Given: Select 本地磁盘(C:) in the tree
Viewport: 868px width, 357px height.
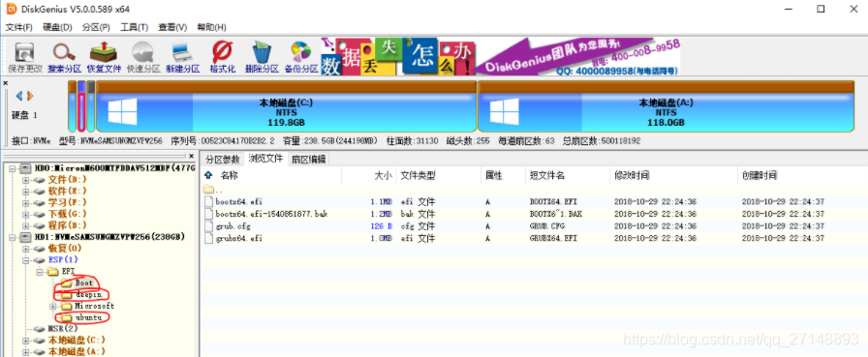Looking at the screenshot, I should [77, 341].
